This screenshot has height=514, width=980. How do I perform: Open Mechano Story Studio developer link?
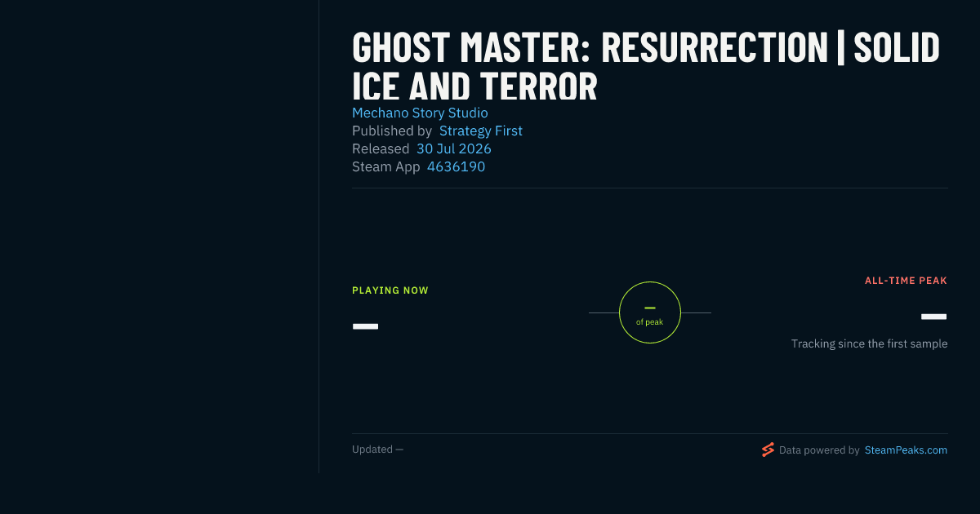tap(420, 113)
